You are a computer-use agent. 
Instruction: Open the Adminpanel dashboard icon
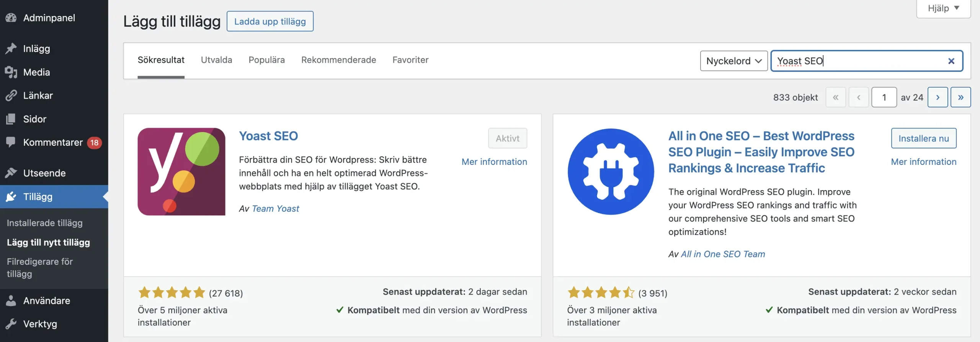click(x=11, y=18)
